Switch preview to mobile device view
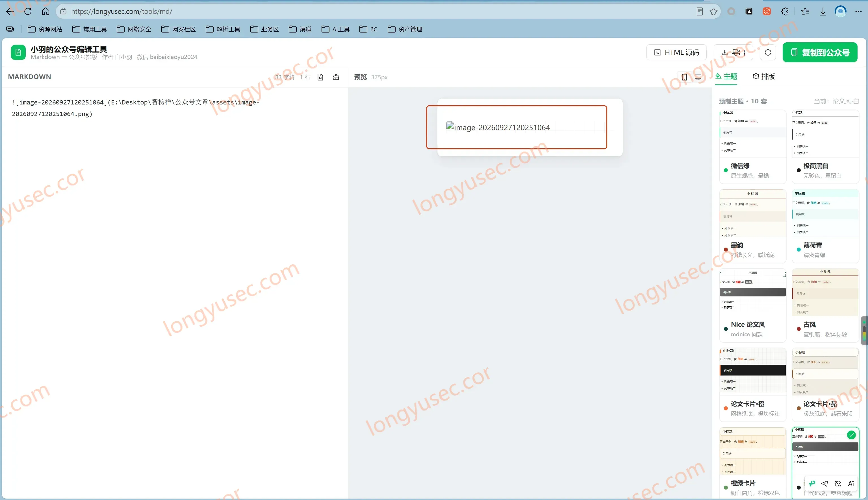 tap(685, 77)
